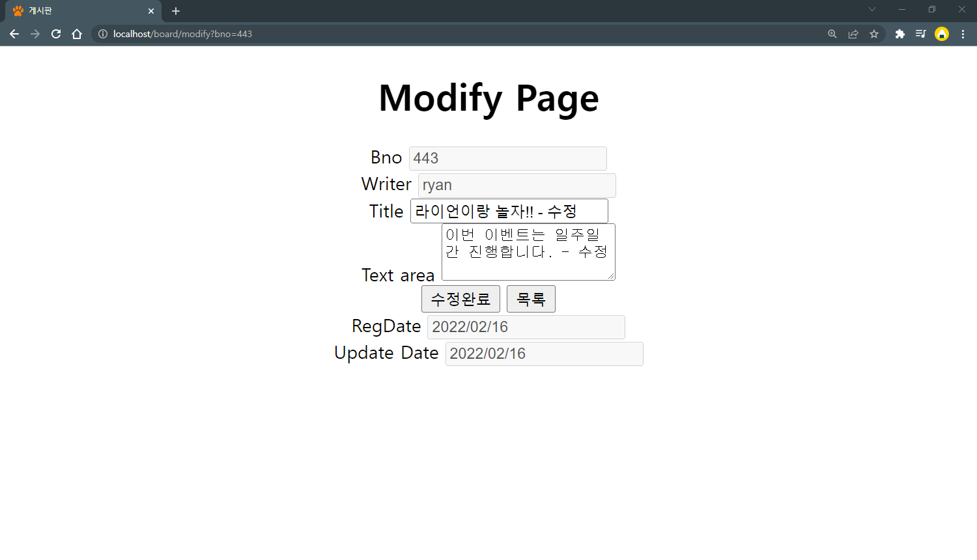
Task: Bookmark this page with the star icon
Action: tap(874, 34)
